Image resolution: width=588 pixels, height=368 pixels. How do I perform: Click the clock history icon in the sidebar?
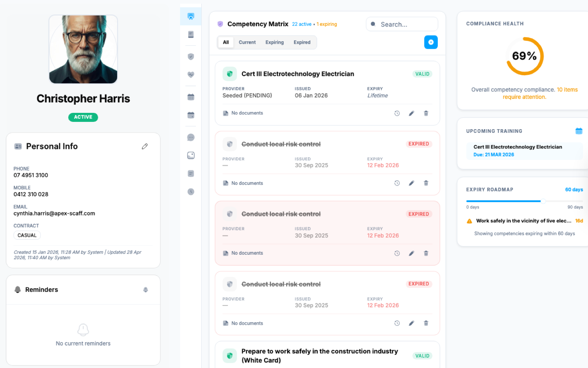[190, 191]
